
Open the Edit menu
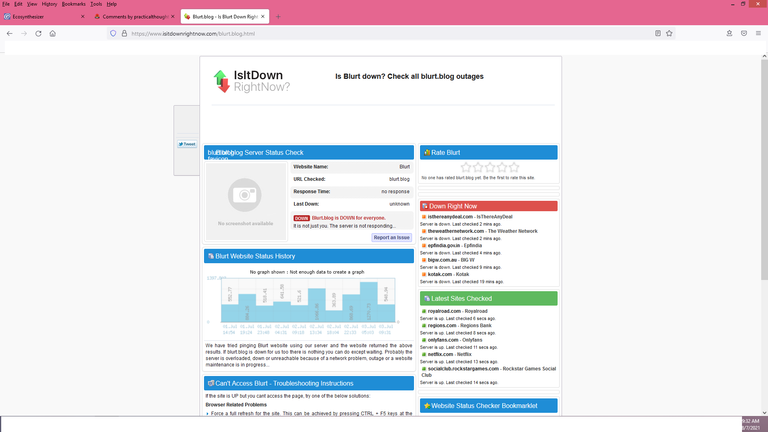point(18,4)
